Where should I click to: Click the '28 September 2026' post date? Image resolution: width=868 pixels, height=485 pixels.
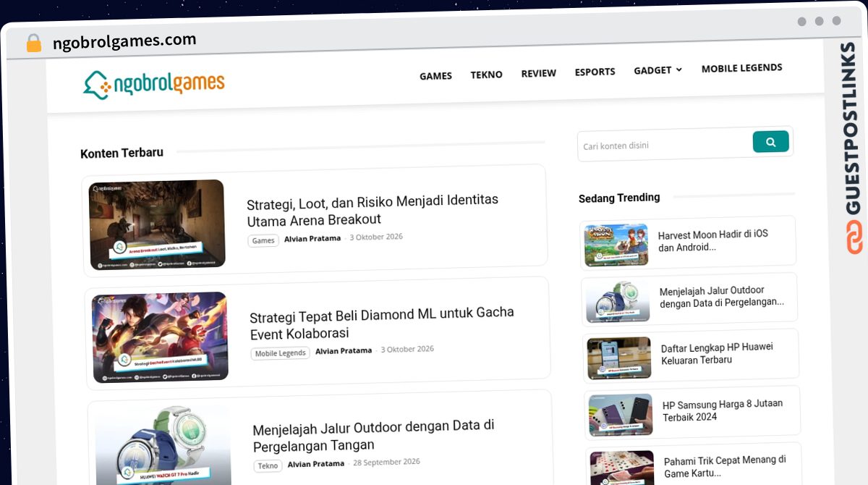point(386,462)
